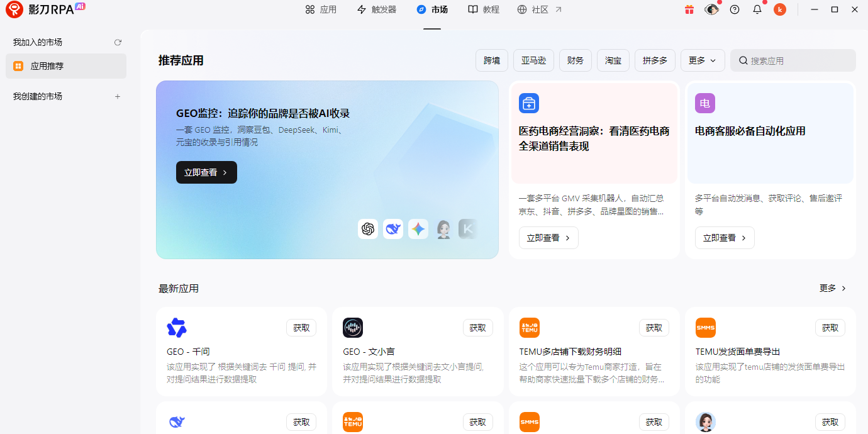Viewport: 868px width, 434px height.
Task: Get the TEMU多店铺下载财务明细 app
Action: pyautogui.click(x=654, y=328)
